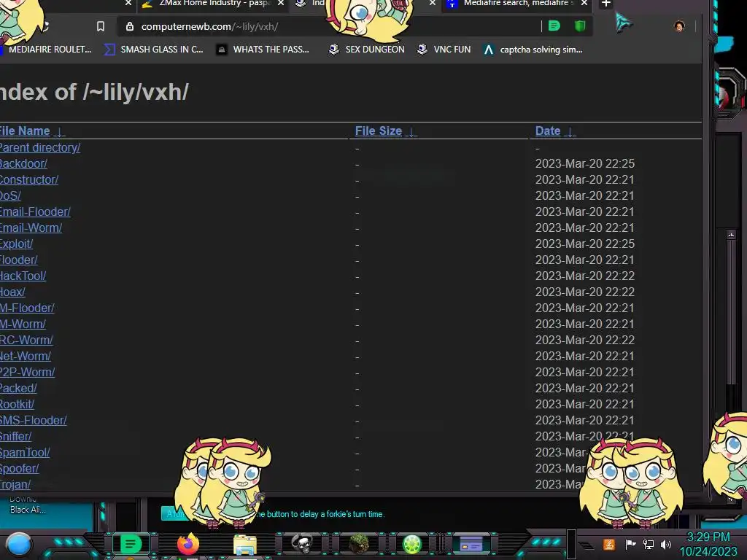
Task: Open the Sniffer/ folder
Action: 16,436
